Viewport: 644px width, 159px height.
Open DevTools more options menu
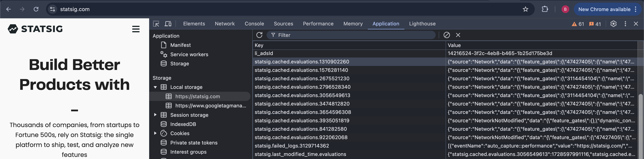click(625, 24)
